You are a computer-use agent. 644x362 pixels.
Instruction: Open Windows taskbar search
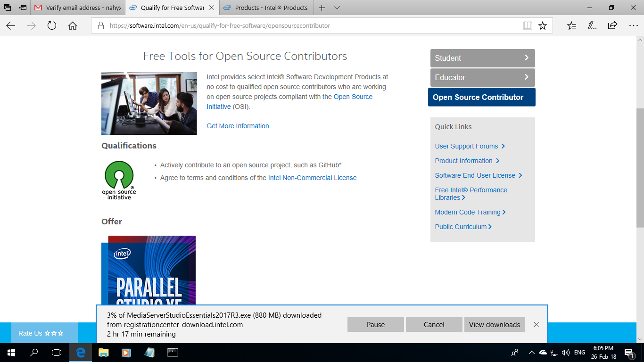click(34, 353)
